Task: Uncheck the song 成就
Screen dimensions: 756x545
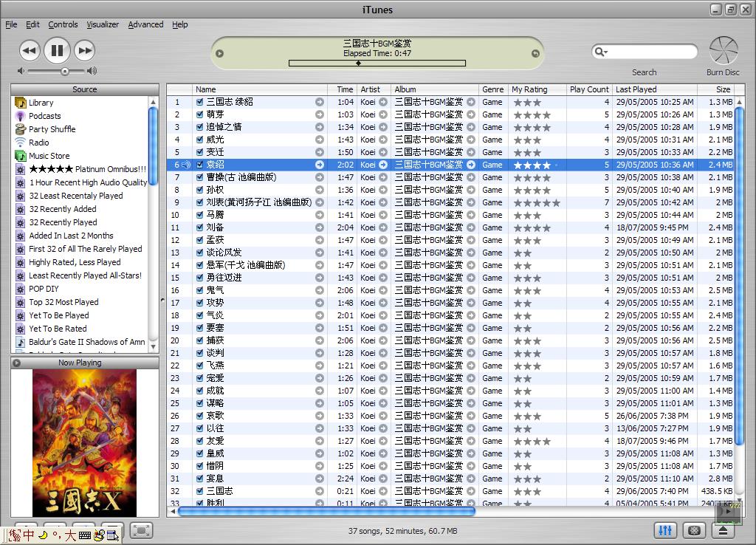Action: (x=199, y=391)
